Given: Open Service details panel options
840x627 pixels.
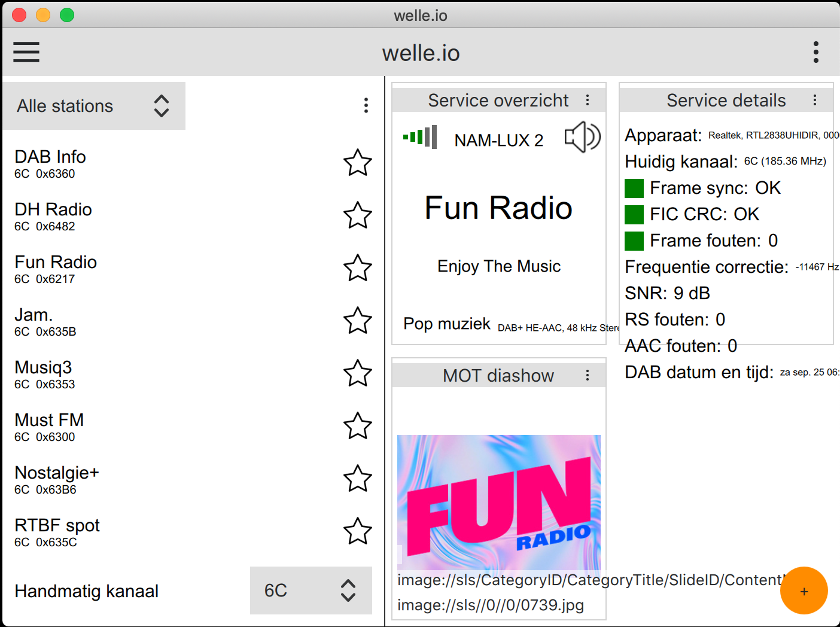Looking at the screenshot, I should coord(814,100).
